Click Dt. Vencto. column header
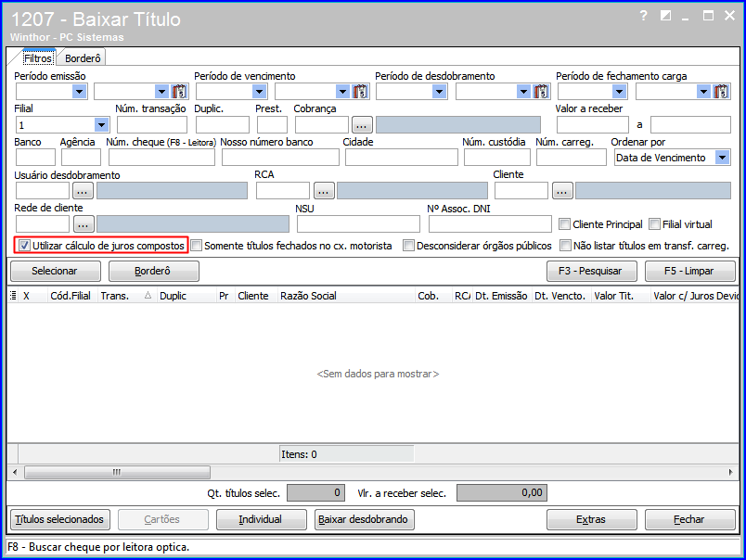Image resolution: width=746 pixels, height=560 pixels. [x=560, y=296]
